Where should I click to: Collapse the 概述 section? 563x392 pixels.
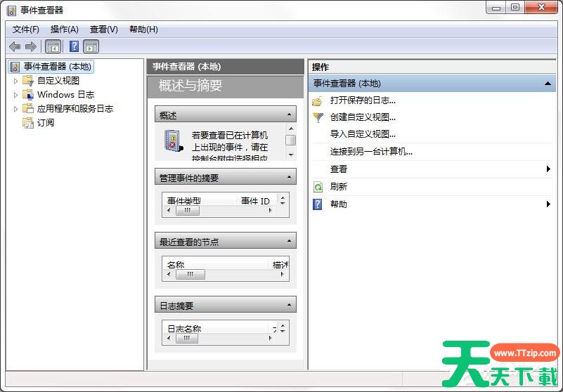coord(289,115)
